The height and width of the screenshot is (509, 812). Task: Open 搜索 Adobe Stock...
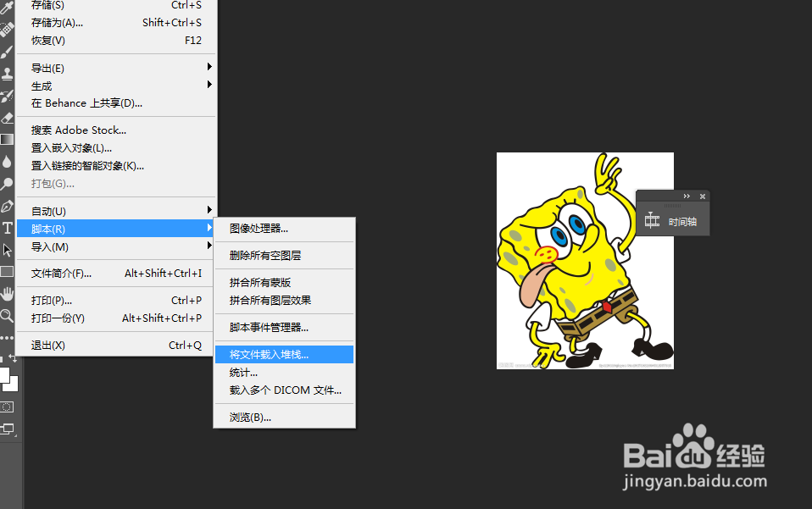[116, 130]
